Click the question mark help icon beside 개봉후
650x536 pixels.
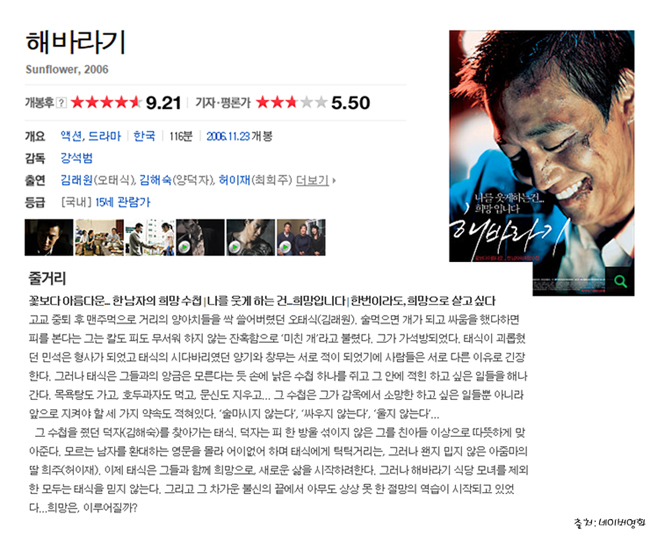[x=61, y=102]
